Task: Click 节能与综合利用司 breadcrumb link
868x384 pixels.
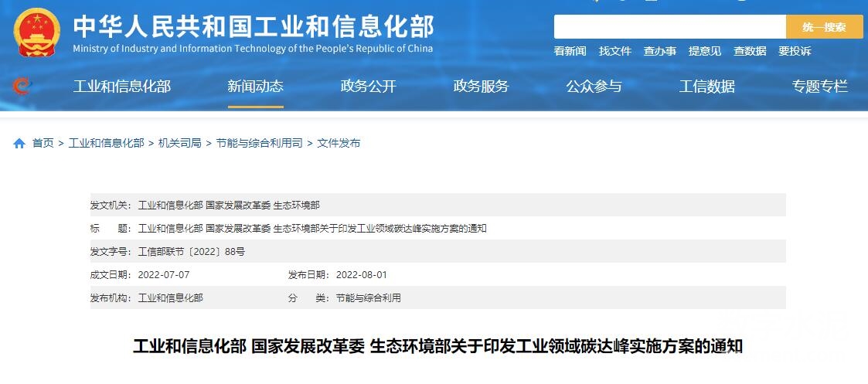Action: point(259,144)
